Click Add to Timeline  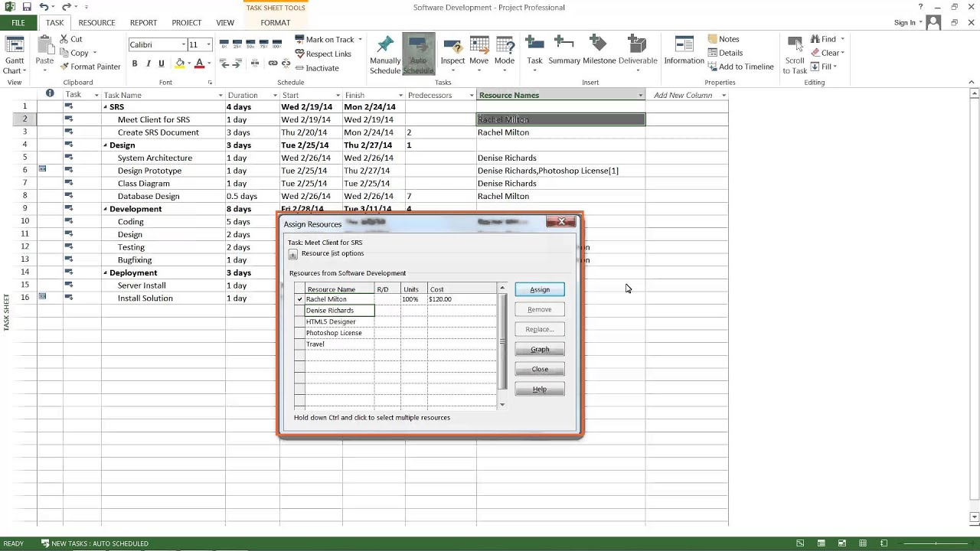(741, 67)
